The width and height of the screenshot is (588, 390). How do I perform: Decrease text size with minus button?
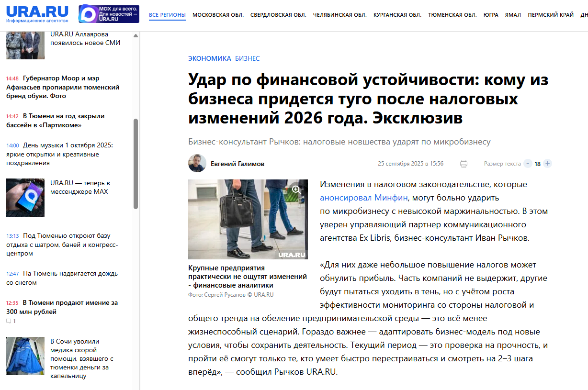(528, 164)
